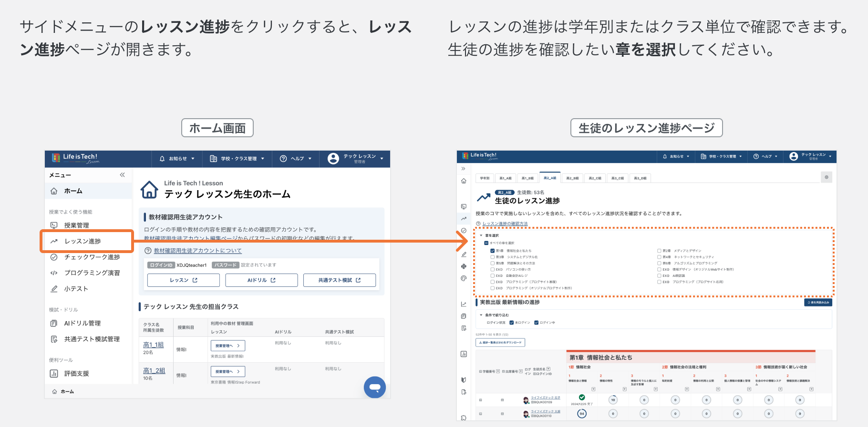
Task: Uncheck the ログイン中 filter checkbox
Action: [537, 323]
